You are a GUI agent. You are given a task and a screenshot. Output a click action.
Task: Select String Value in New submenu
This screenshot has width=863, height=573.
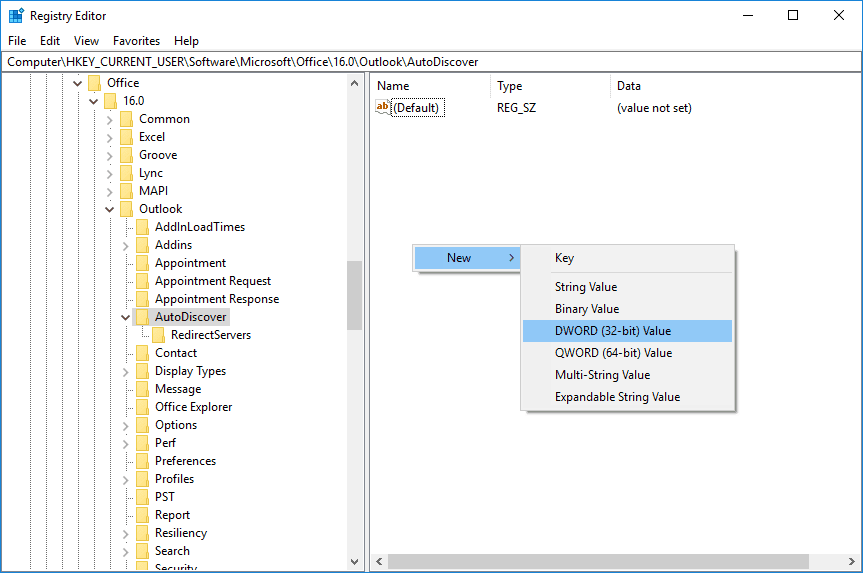click(586, 287)
